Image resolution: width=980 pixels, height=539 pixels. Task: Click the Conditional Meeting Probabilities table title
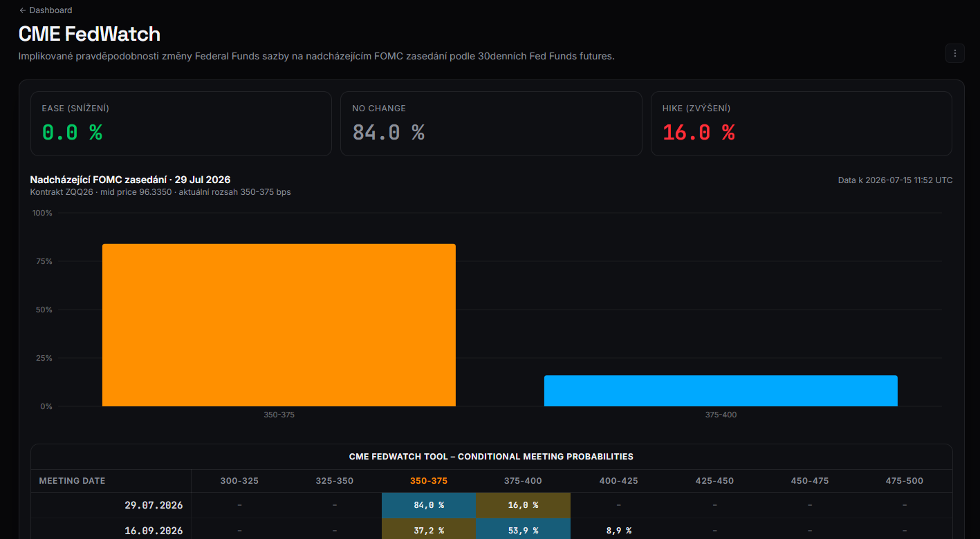(491, 457)
